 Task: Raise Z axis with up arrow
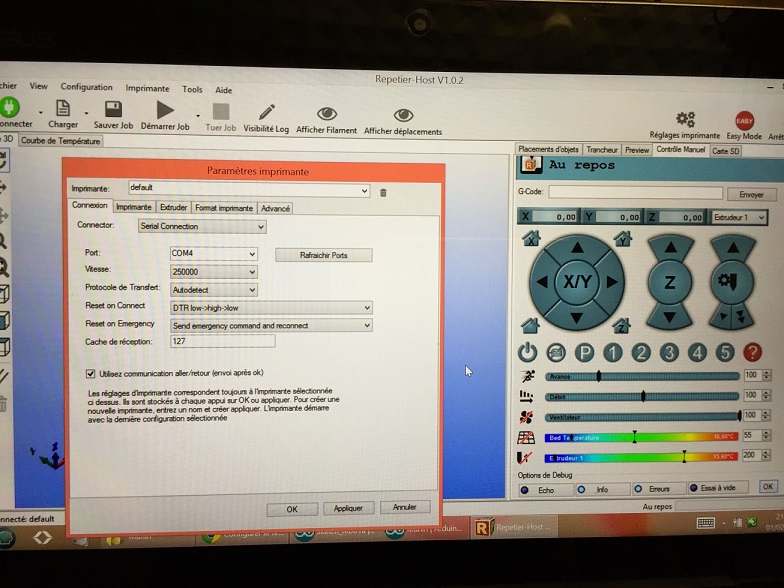click(670, 247)
